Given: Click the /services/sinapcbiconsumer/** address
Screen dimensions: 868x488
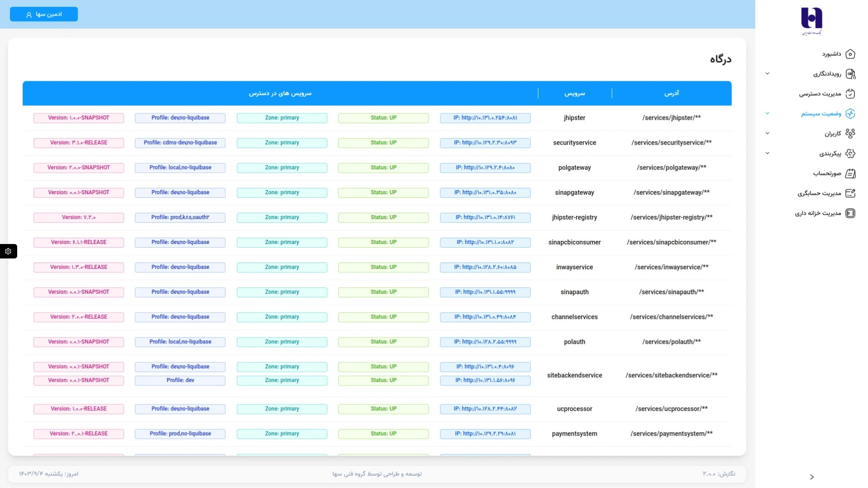Looking at the screenshot, I should pyautogui.click(x=671, y=242).
